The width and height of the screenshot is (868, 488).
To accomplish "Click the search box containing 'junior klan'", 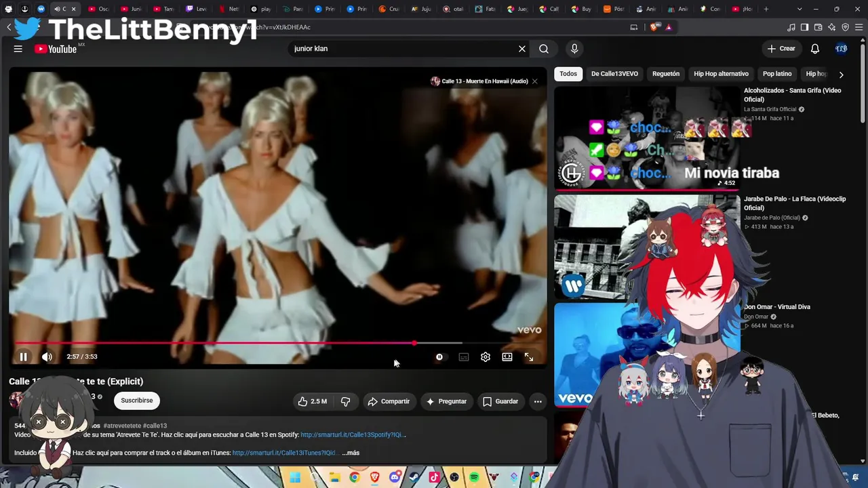I will point(403,49).
